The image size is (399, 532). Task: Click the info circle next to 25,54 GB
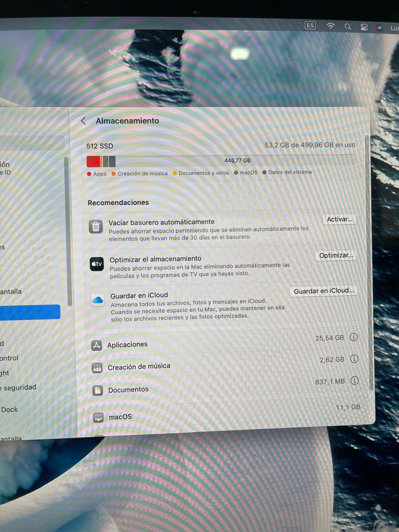click(354, 337)
